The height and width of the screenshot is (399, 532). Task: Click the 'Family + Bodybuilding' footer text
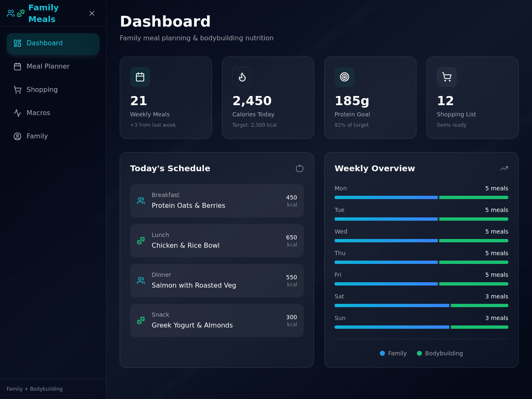pyautogui.click(x=34, y=389)
